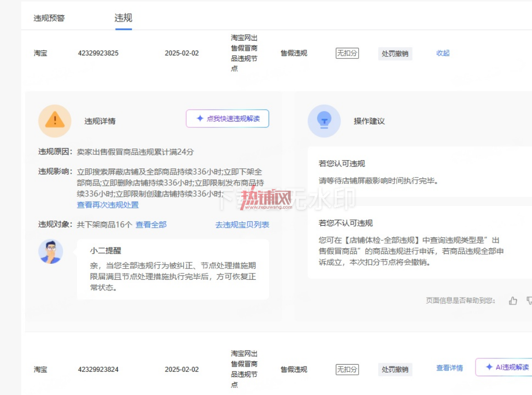Click violation ID 42329923824
The width and height of the screenshot is (532, 395).
[x=98, y=369]
